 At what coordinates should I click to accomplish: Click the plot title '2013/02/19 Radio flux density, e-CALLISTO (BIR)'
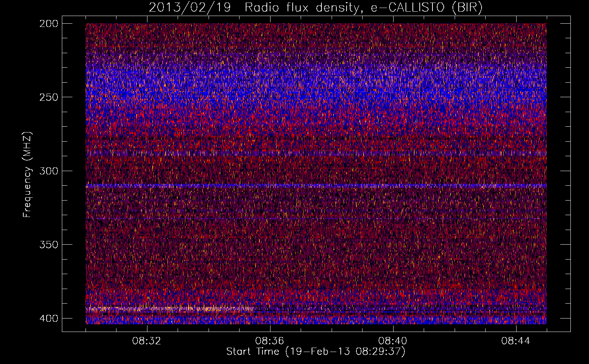316,8
